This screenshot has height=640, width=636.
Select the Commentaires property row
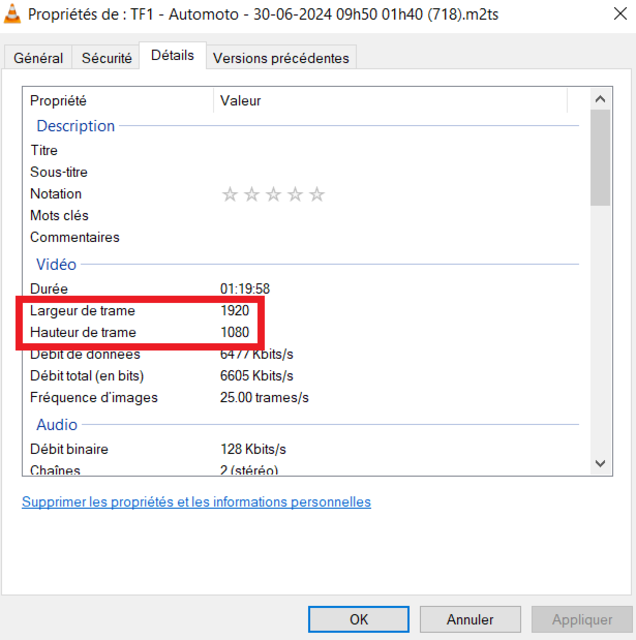click(304, 237)
